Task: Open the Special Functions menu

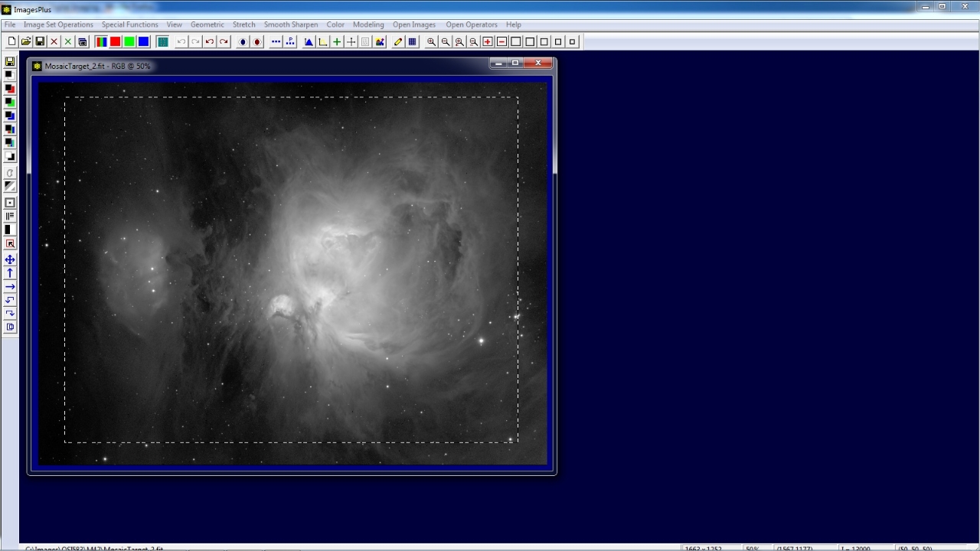Action: [130, 24]
